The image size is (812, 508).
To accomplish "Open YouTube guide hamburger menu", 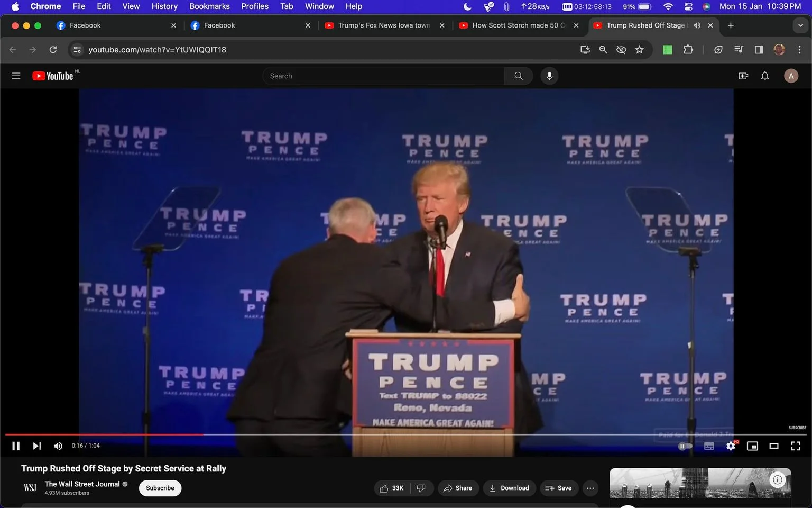I will coord(16,76).
